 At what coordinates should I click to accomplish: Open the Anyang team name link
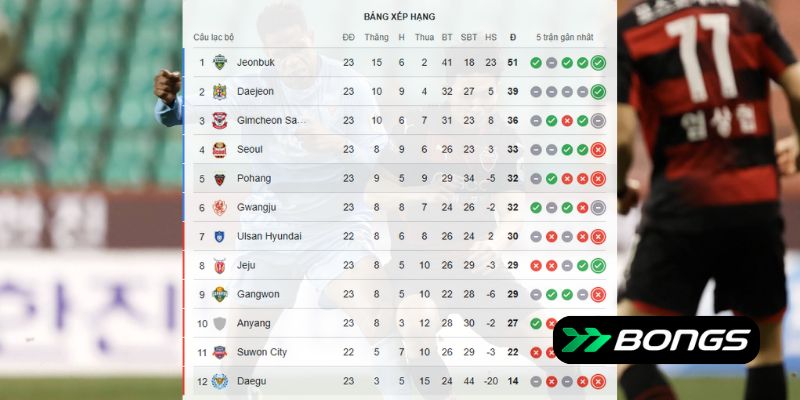click(254, 323)
